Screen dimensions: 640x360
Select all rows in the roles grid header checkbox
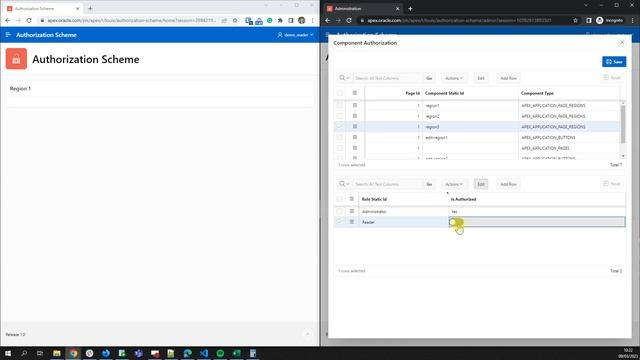[340, 199]
